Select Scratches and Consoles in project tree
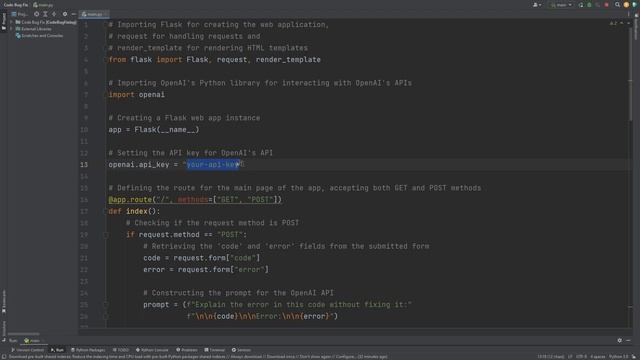 pos(40,36)
